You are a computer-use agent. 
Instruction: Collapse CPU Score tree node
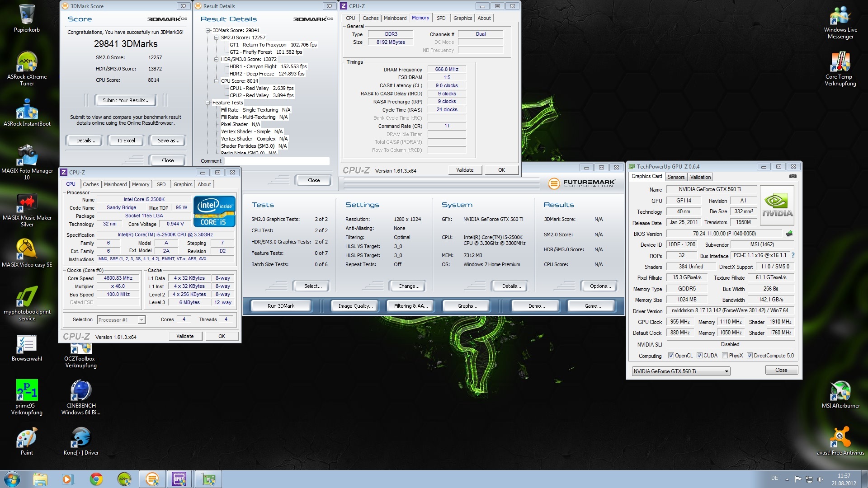click(x=216, y=81)
